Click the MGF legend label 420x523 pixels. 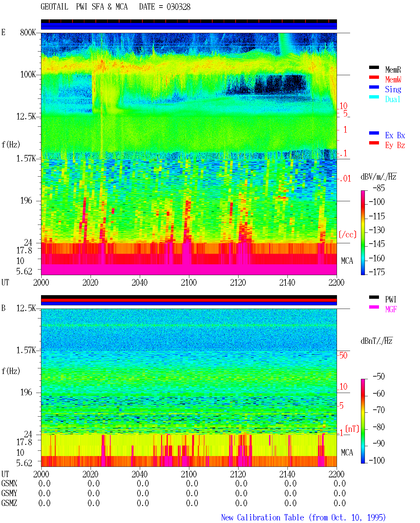391,309
